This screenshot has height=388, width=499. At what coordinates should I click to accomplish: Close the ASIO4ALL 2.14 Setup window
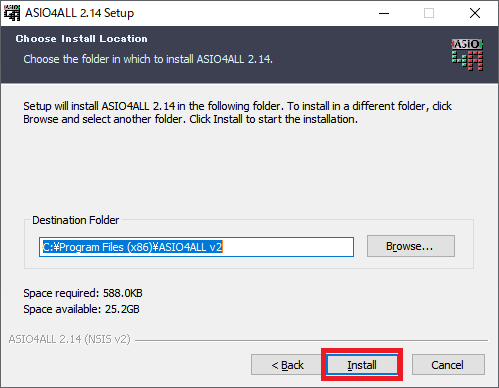pyautogui.click(x=475, y=13)
